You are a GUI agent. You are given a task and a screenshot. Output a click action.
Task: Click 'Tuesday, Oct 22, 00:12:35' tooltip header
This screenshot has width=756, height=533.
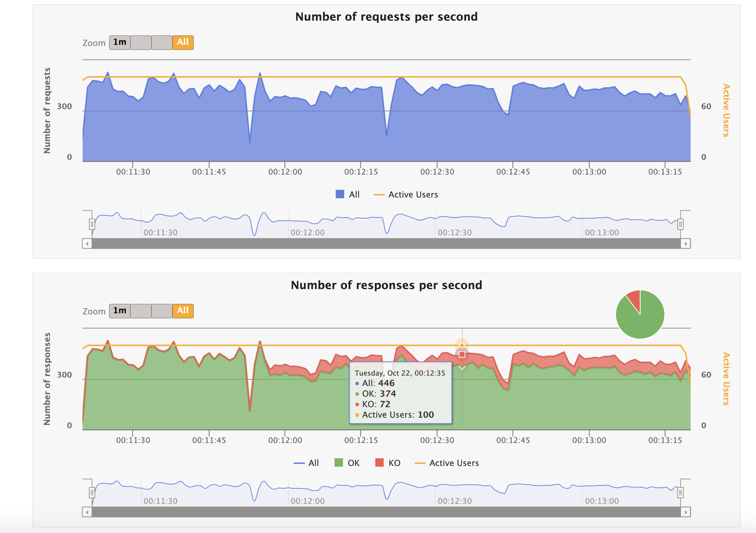400,373
